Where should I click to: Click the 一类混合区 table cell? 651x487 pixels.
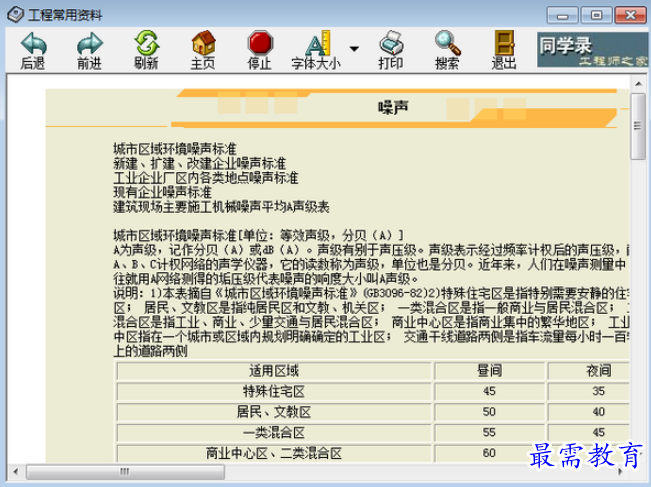[x=274, y=433]
